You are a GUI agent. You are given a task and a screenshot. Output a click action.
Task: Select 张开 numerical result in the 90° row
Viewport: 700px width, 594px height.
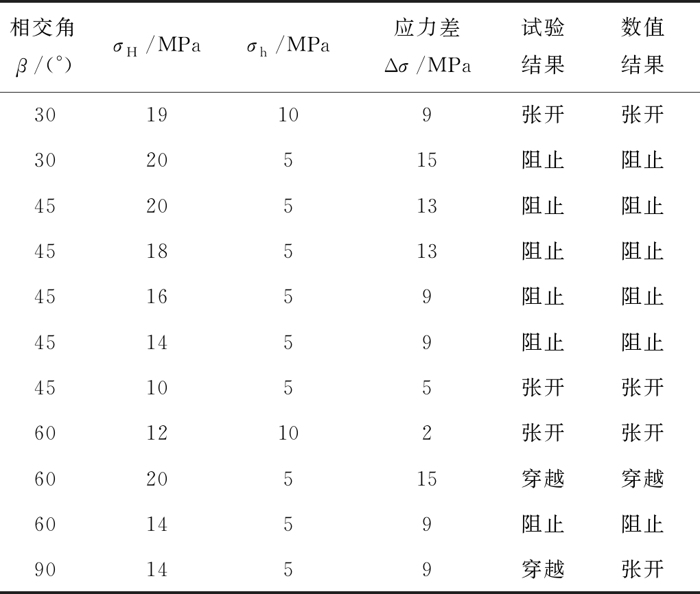tap(642, 569)
